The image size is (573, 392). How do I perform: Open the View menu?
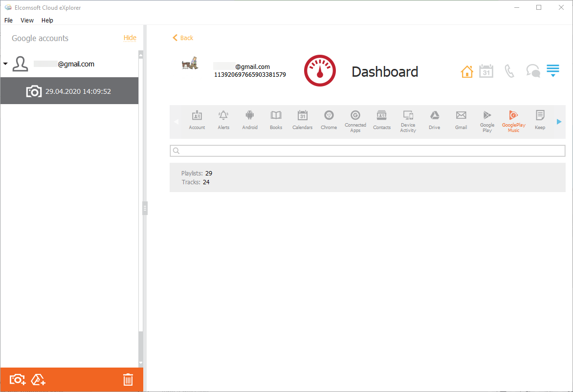tap(27, 21)
